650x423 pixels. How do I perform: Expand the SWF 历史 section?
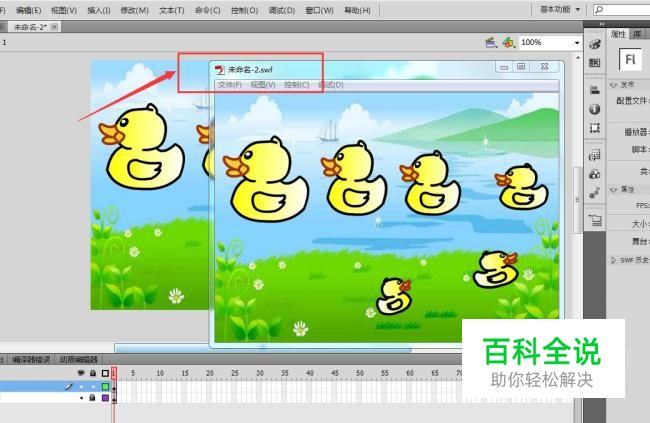click(x=613, y=260)
